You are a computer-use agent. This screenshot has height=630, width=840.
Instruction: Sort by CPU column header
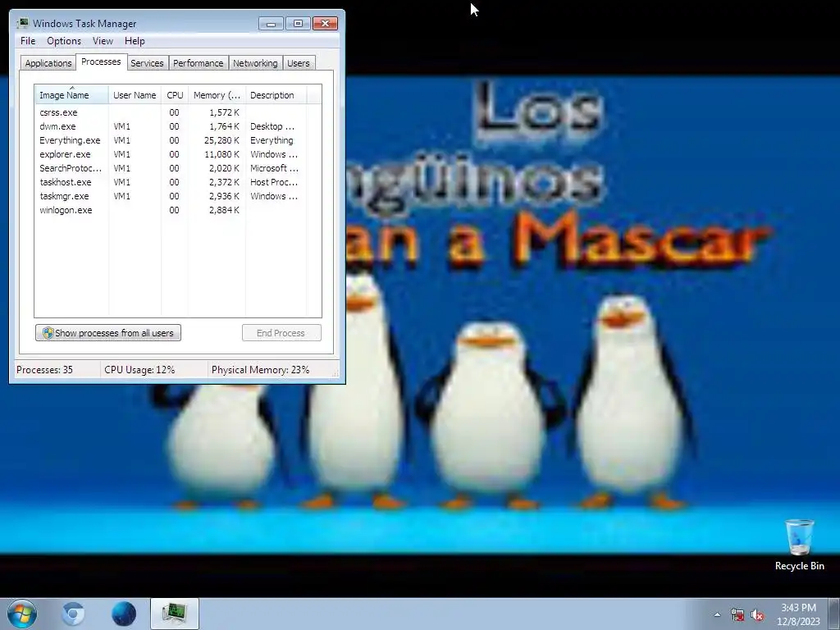pyautogui.click(x=175, y=95)
